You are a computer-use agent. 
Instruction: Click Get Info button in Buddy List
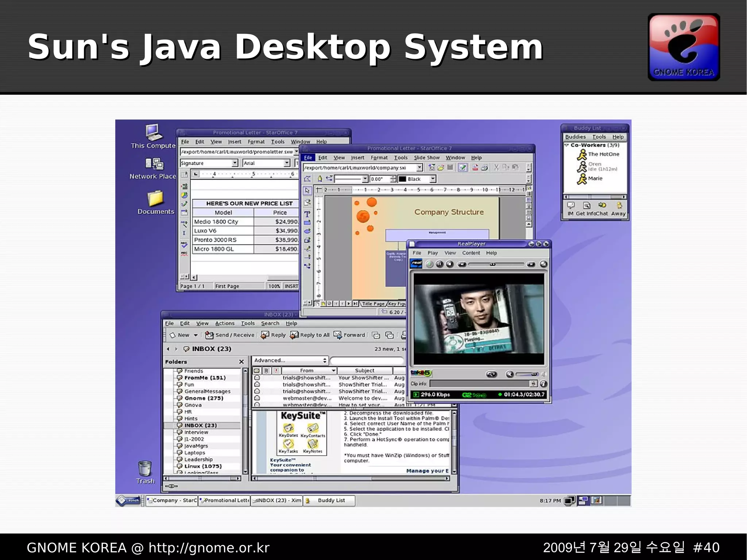[586, 209]
